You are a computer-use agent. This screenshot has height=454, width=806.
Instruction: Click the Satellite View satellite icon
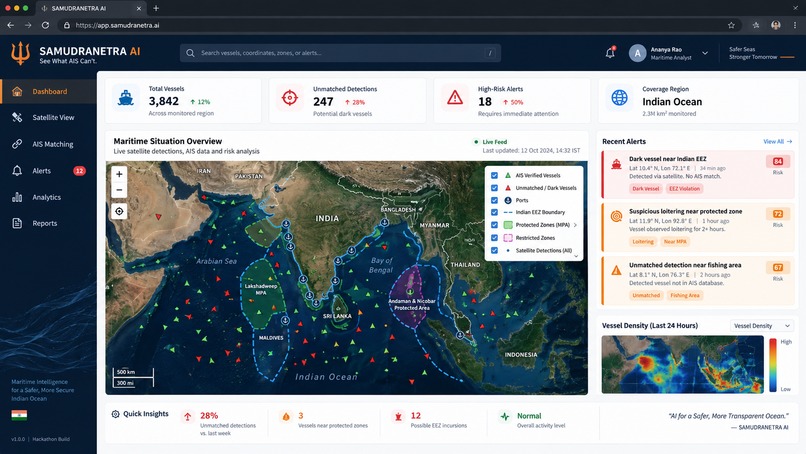[17, 117]
